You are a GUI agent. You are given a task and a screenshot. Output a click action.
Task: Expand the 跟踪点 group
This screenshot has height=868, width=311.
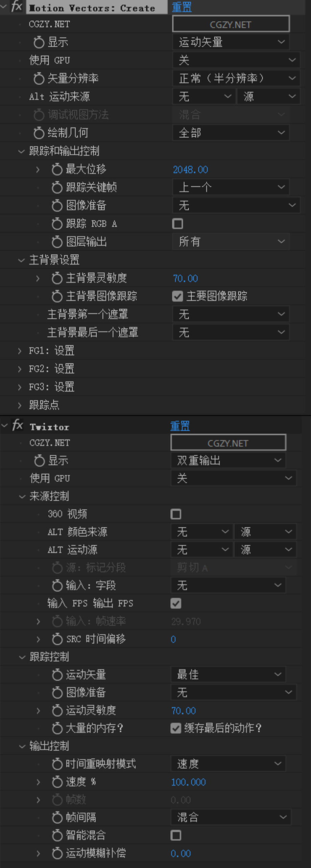click(x=20, y=405)
